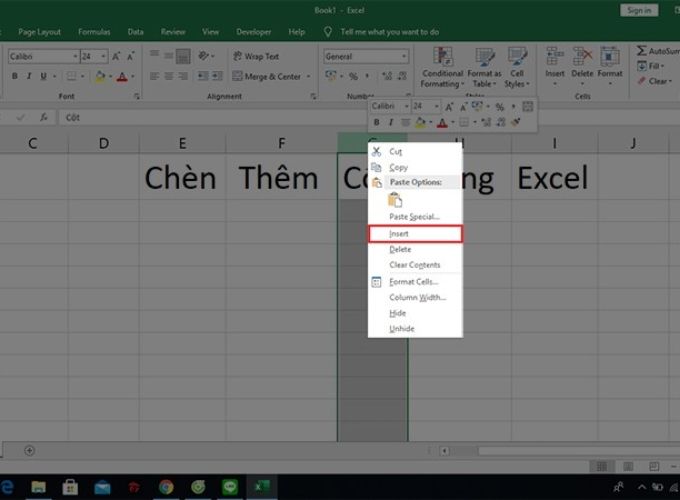Go to the Data ribbon tab
The image size is (680, 500).
135,32
